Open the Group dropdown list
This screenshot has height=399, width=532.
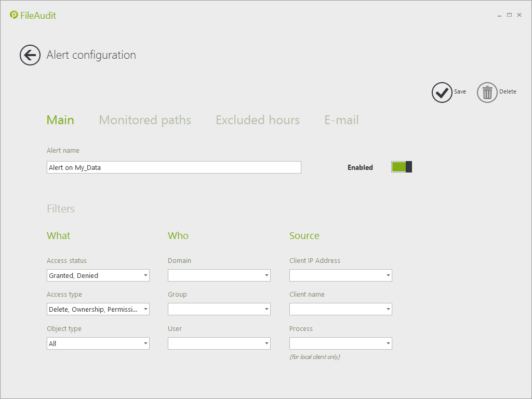click(x=267, y=309)
